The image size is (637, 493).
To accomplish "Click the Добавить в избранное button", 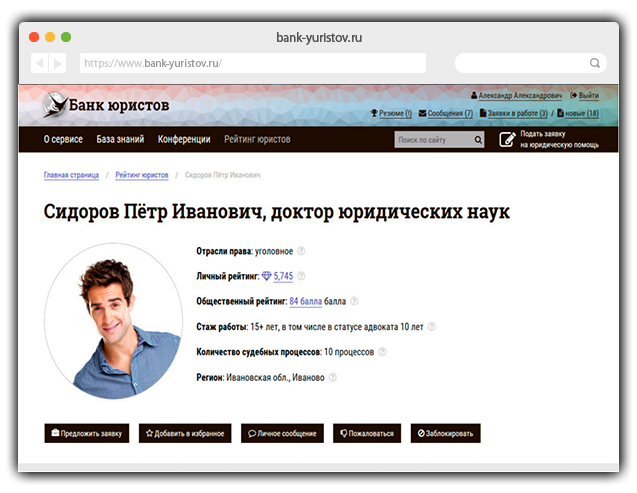I will point(185,433).
